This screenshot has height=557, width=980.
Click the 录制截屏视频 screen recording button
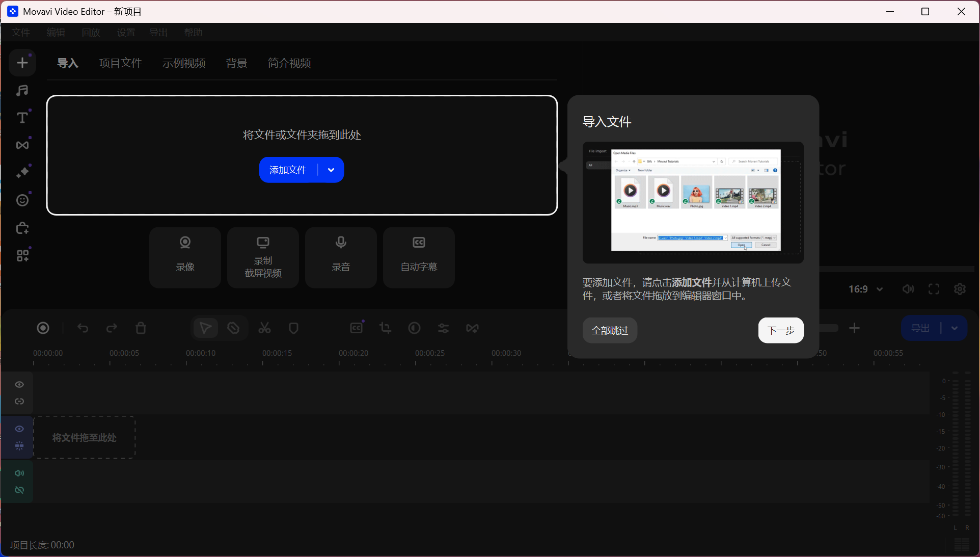coord(263,257)
